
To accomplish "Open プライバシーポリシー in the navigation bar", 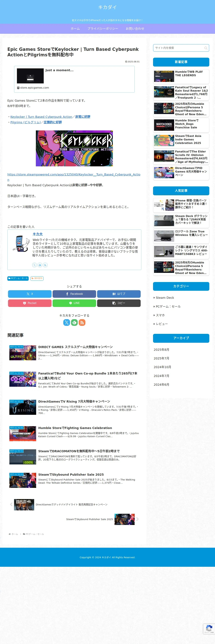I will [103, 29].
